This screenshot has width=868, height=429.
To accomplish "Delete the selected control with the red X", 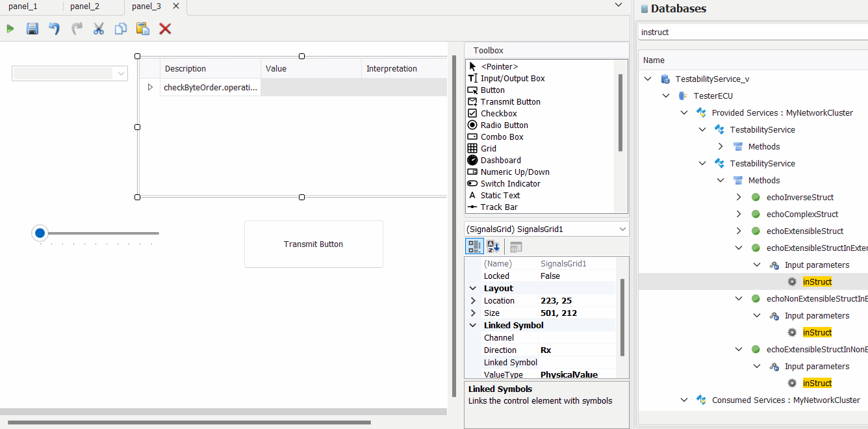I will point(165,29).
